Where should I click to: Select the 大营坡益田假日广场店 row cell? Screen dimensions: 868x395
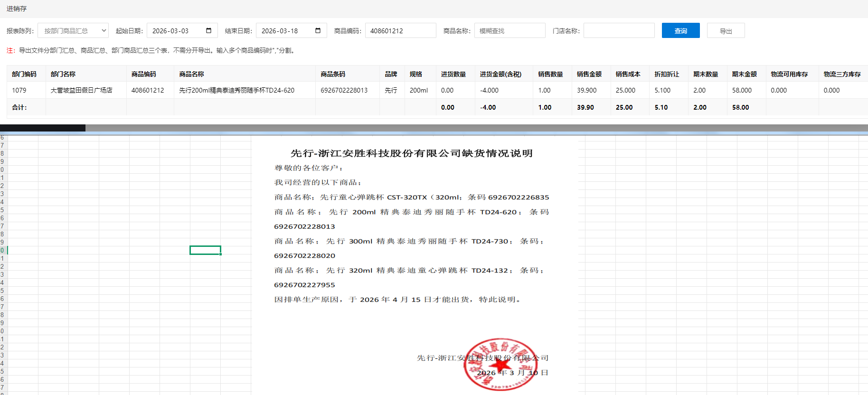click(82, 90)
